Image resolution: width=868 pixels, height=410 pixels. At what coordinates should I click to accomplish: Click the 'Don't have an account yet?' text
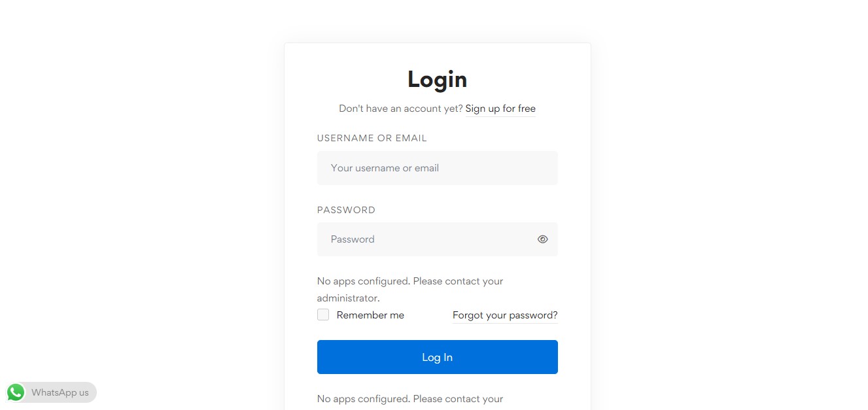pyautogui.click(x=400, y=109)
